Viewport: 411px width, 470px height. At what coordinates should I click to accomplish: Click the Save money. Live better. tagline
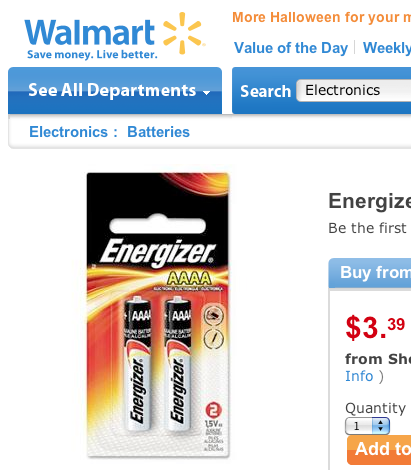pos(92,54)
